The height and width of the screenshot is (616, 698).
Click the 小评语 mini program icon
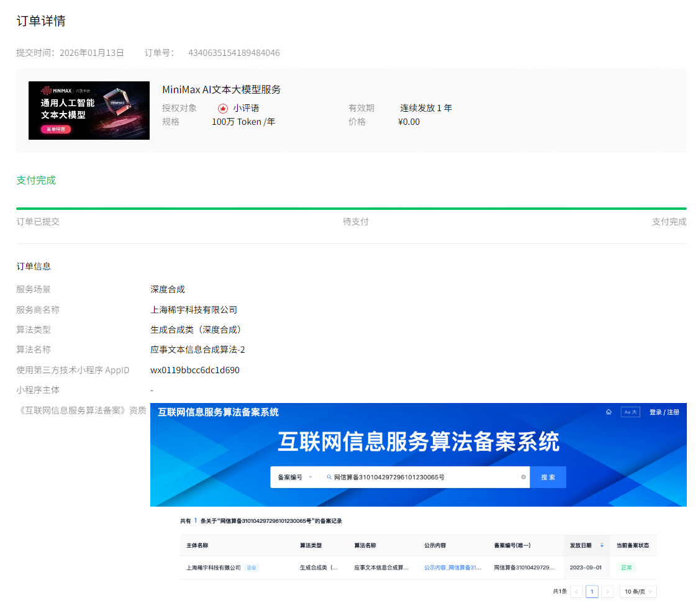pyautogui.click(x=223, y=108)
